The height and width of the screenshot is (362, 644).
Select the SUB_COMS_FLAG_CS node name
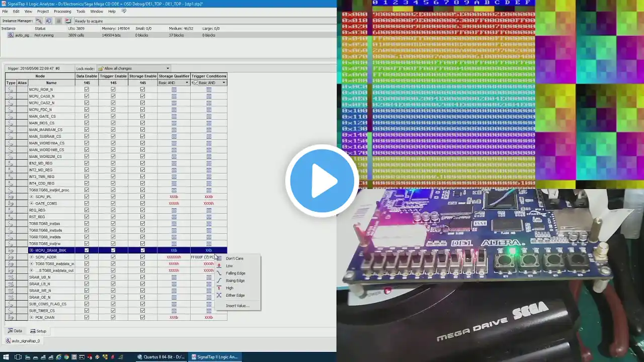click(x=47, y=304)
